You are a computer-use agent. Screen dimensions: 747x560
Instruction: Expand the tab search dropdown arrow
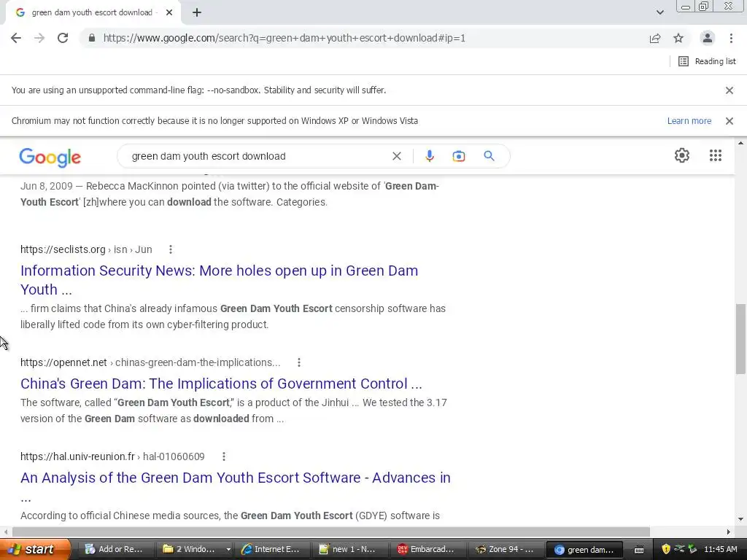point(659,12)
